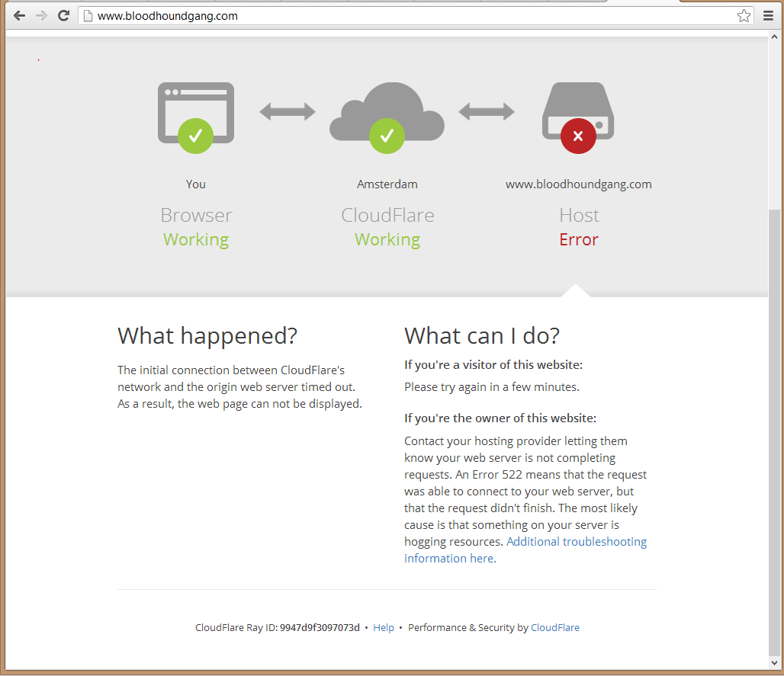This screenshot has height=676, width=784.
Task: Click the 'Working' status under CloudFlare
Action: pos(387,240)
